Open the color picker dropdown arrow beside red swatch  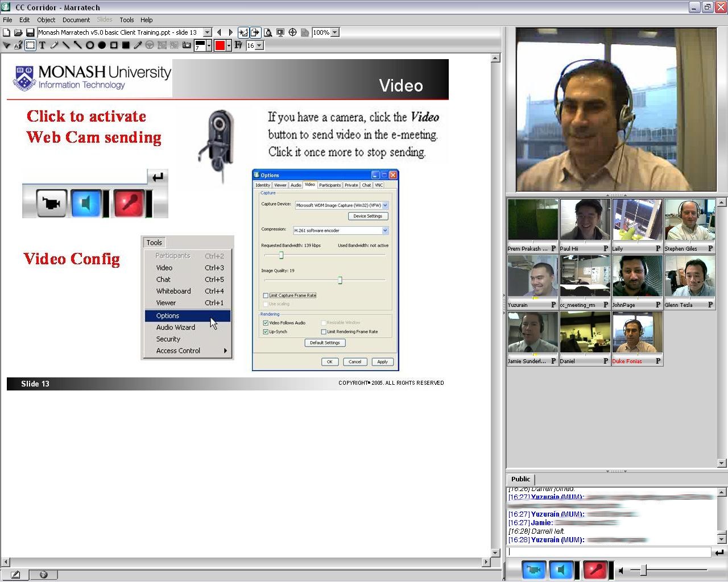[229, 45]
